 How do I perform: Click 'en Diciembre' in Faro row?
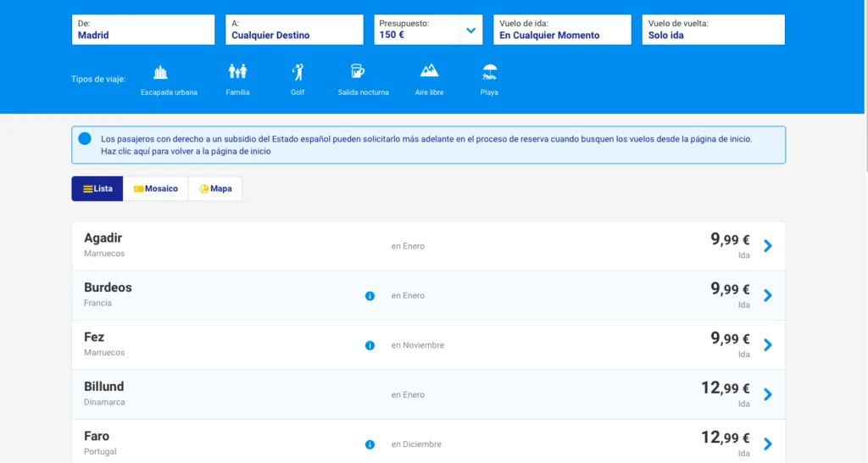(416, 444)
